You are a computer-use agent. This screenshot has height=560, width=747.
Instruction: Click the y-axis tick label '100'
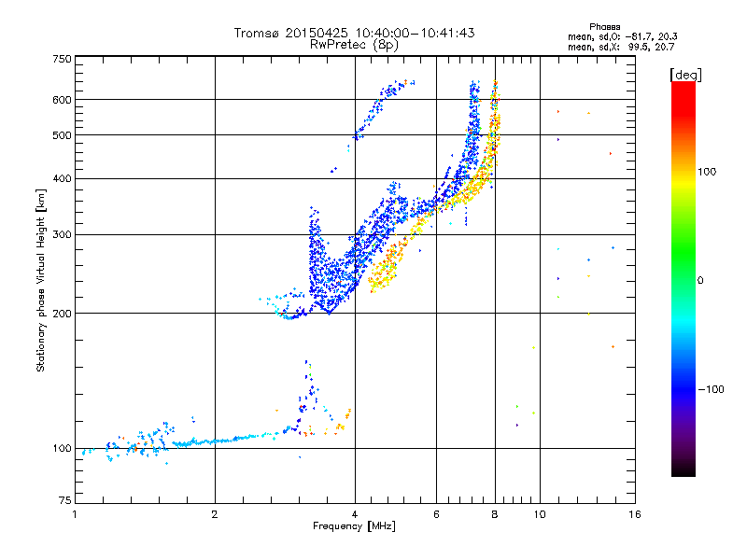tap(63, 448)
